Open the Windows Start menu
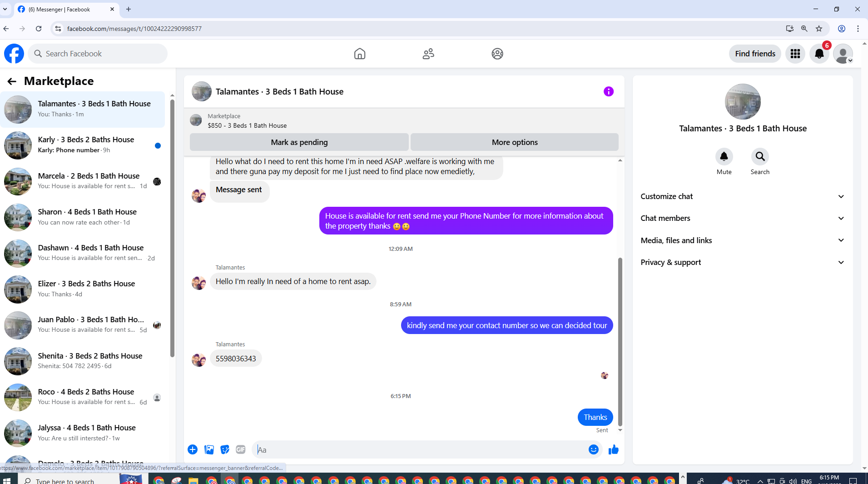Viewport: 868px width, 484px height. [6, 480]
